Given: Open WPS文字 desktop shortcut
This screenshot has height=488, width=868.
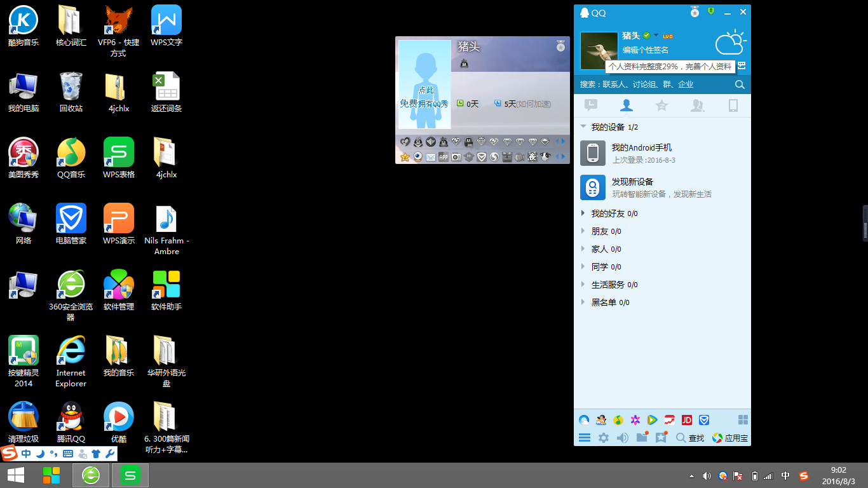Looking at the screenshot, I should pyautogui.click(x=166, y=26).
